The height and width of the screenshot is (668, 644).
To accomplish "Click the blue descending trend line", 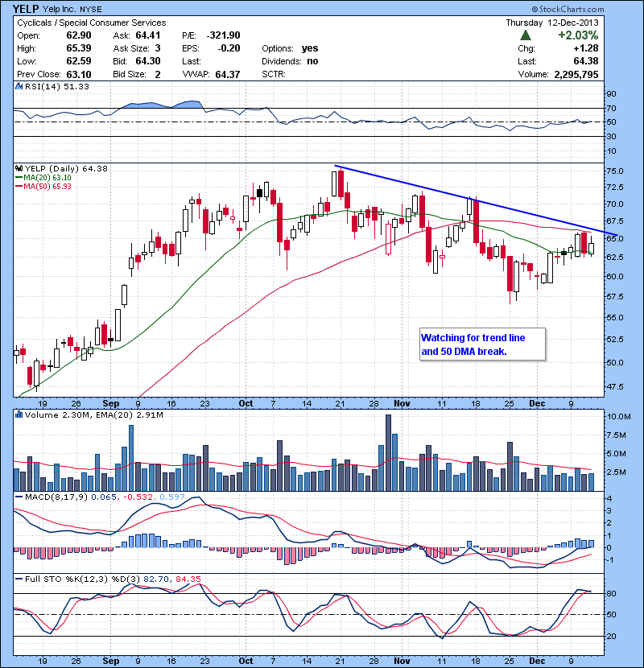I will coord(476,200).
